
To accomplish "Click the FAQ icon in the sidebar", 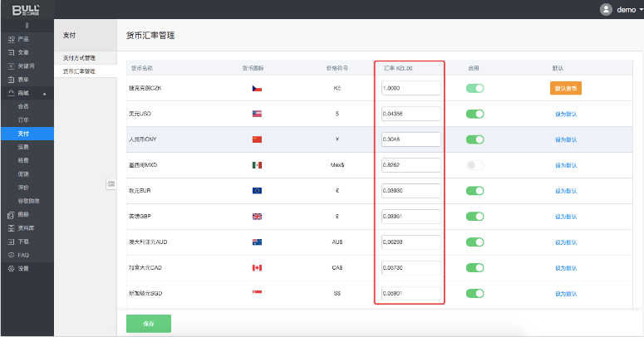I will click(x=11, y=255).
